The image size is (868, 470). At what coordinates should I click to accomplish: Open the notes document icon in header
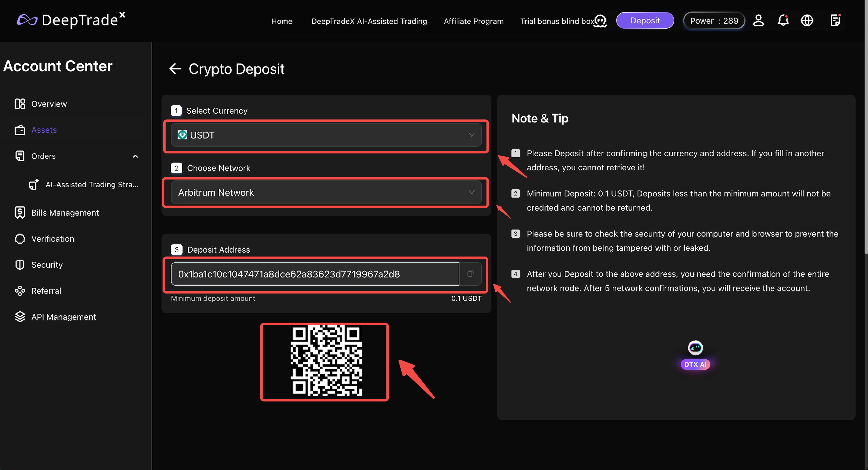(x=835, y=20)
